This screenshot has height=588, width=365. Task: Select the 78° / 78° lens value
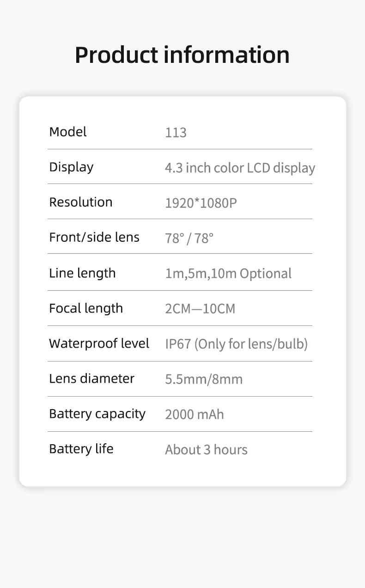point(189,238)
